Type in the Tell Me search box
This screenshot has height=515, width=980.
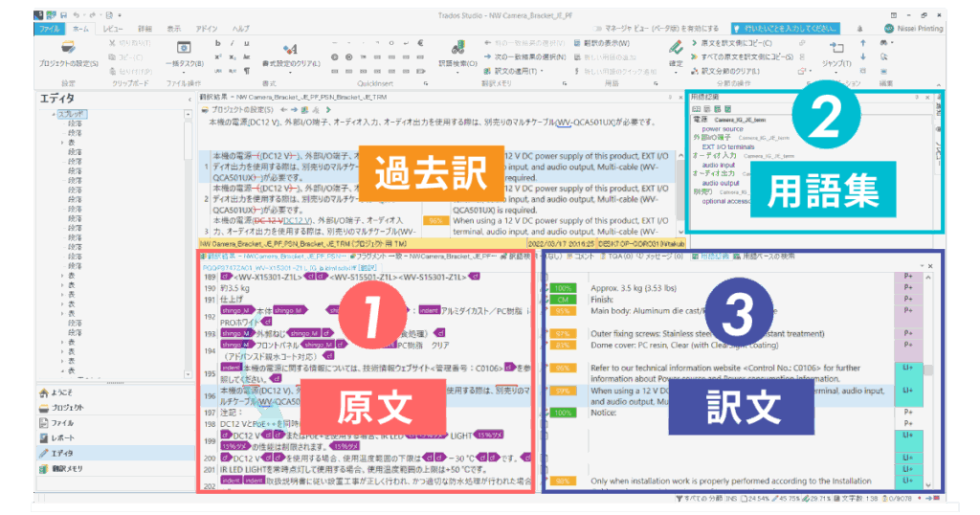click(786, 29)
